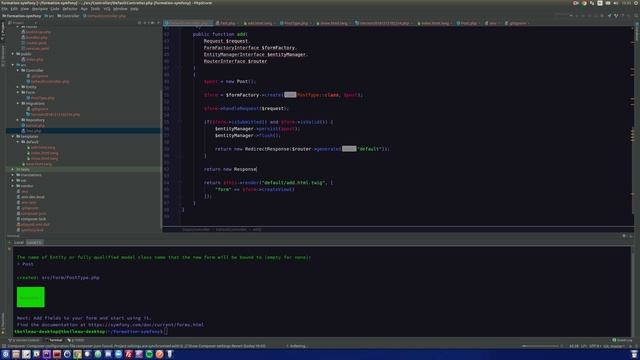Switch to the add.html.twig editor tab
Viewport: 640px width, 360px height.
pos(258,23)
